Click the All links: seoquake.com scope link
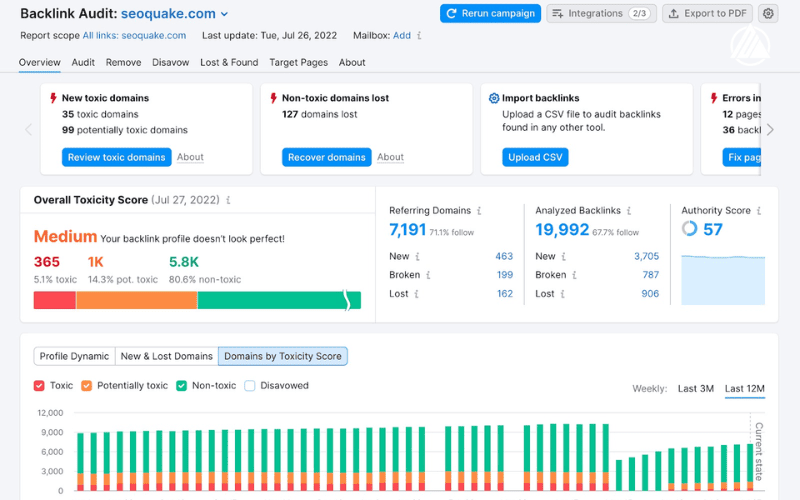Screen dimensions: 800x500 (x=134, y=36)
